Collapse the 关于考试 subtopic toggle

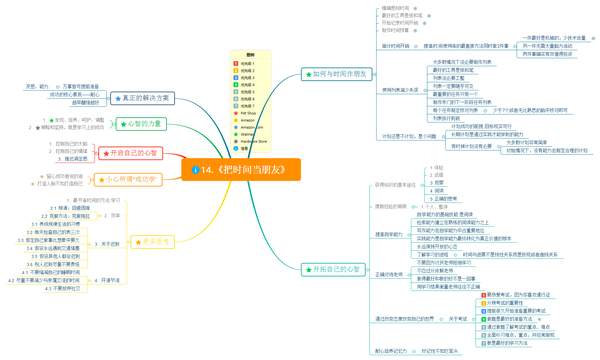coord(473,319)
